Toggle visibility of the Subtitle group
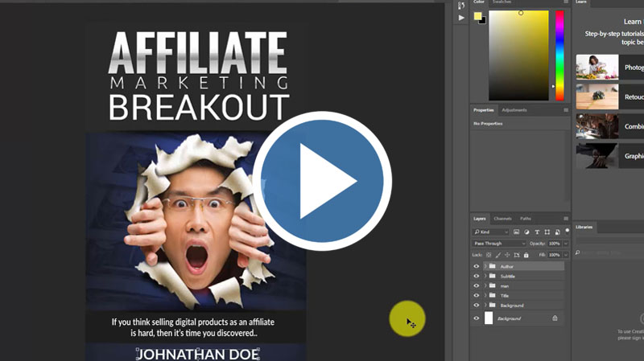Screen dimensions: 644x361 coord(476,276)
